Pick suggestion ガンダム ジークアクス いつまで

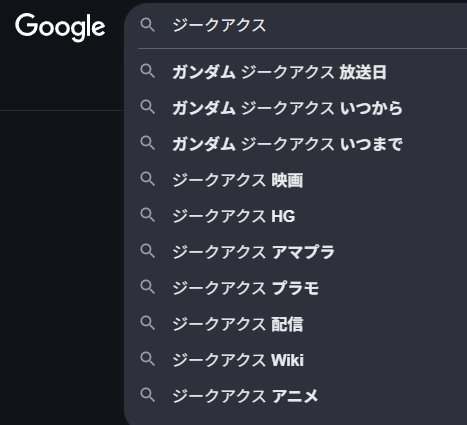[x=296, y=144]
